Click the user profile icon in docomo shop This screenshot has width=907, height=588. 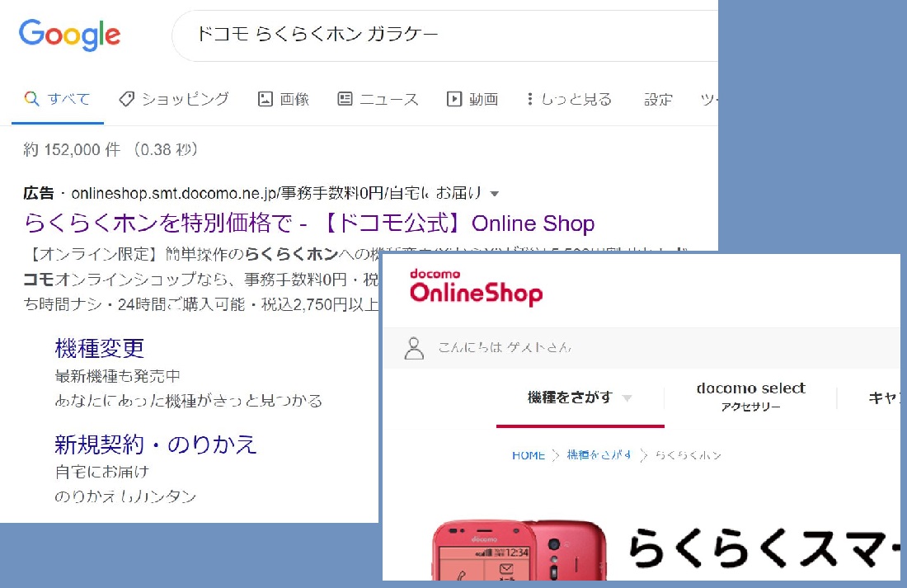(414, 348)
